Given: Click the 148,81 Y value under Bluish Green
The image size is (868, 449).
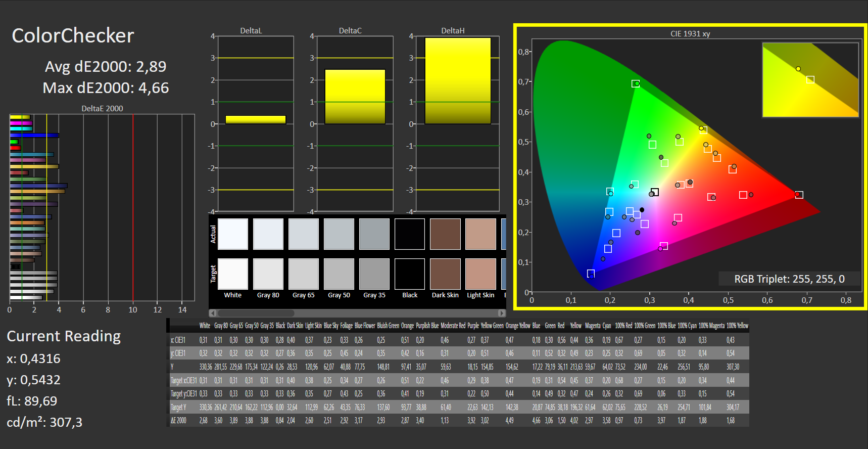Looking at the screenshot, I should tap(383, 367).
